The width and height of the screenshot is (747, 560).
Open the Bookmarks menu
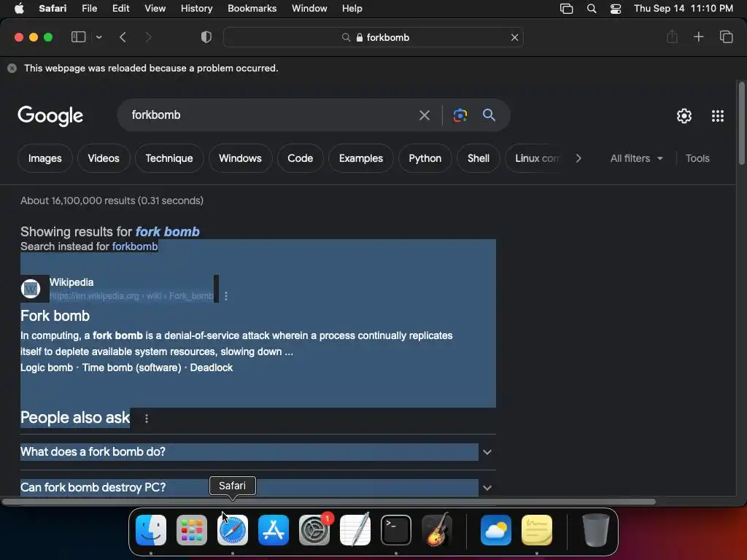(x=252, y=8)
